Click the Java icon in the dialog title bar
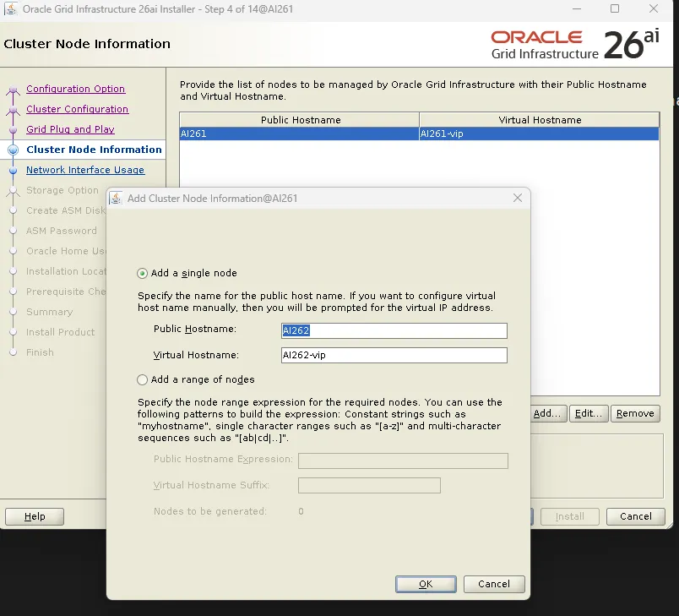The image size is (679, 616). (116, 199)
